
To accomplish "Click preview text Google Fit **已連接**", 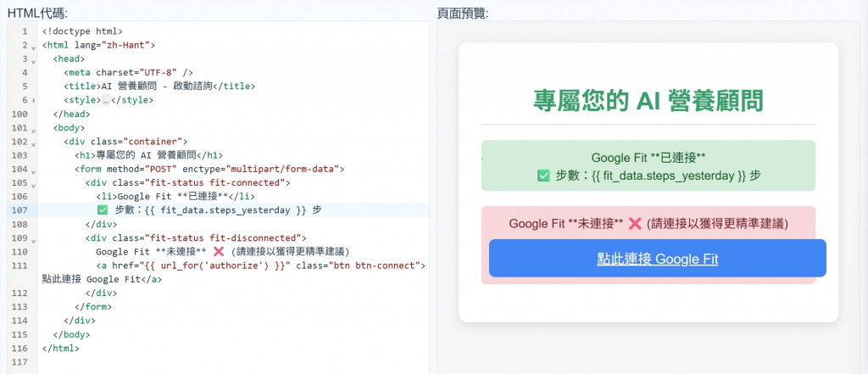I will (648, 158).
